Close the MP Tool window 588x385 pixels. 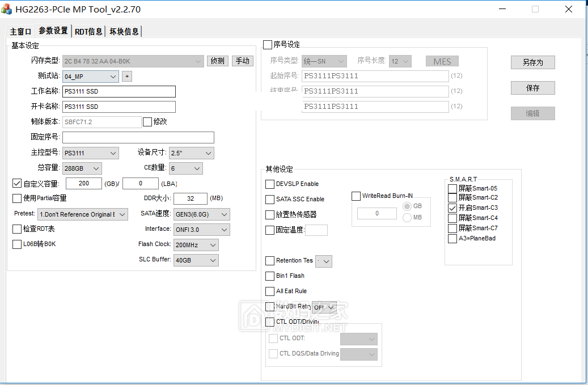pos(569,9)
